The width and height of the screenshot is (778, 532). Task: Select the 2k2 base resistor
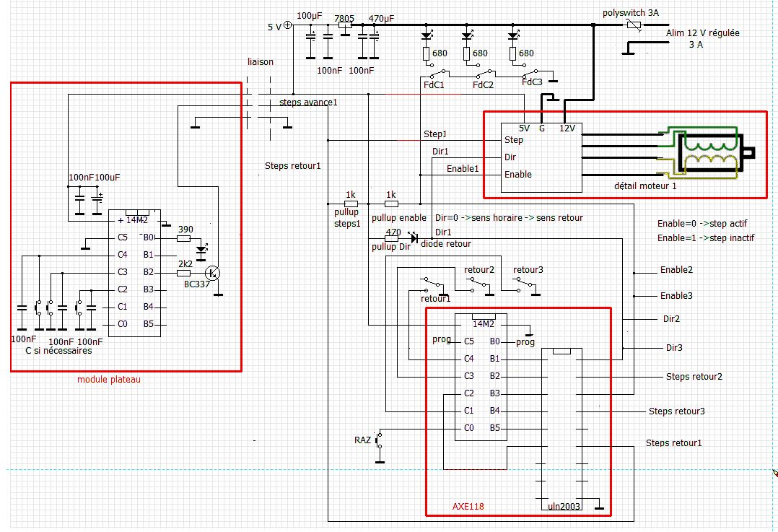tap(183, 273)
